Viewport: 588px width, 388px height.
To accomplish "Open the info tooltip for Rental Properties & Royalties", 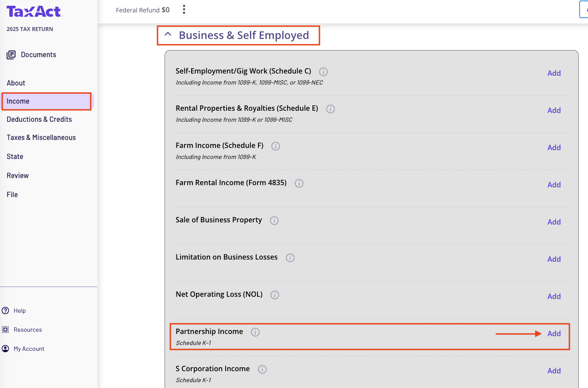I will (330, 109).
